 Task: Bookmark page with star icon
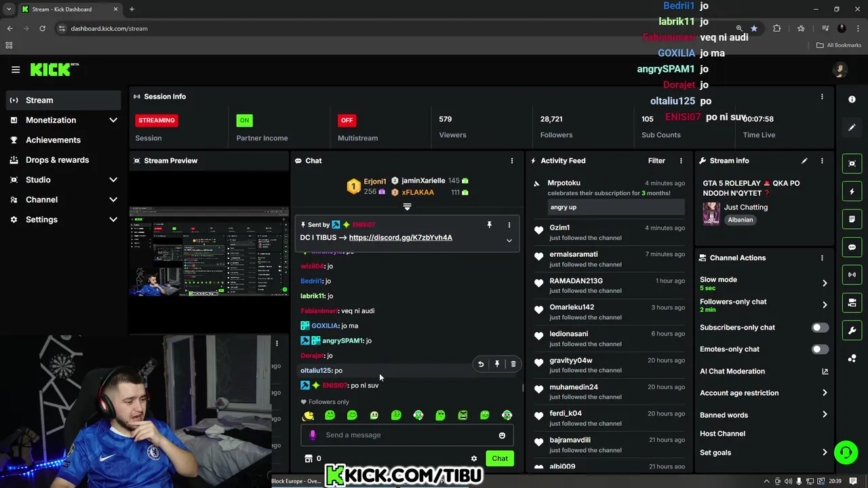pos(753,28)
